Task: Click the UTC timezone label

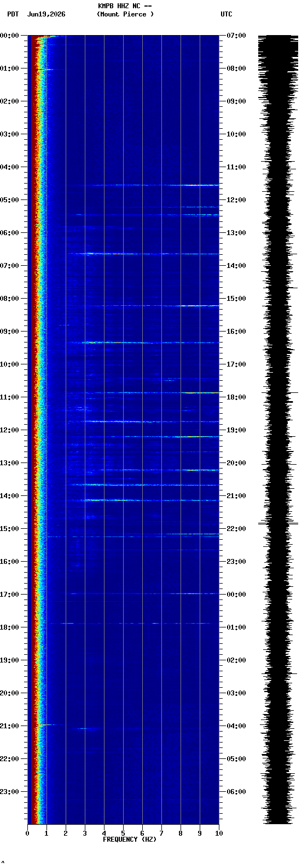Action: click(226, 14)
